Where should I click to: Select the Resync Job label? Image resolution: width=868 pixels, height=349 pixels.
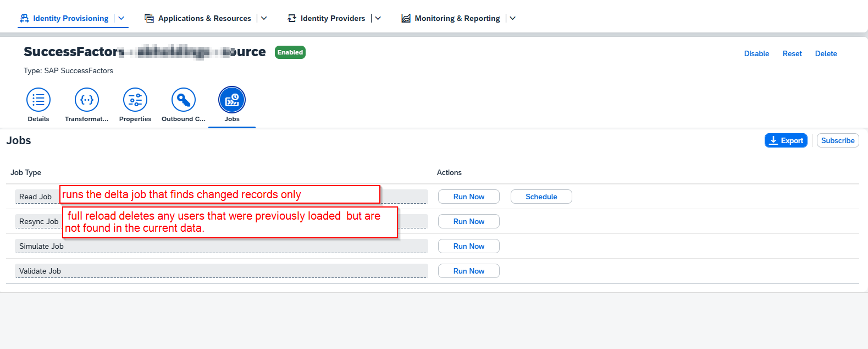point(38,221)
